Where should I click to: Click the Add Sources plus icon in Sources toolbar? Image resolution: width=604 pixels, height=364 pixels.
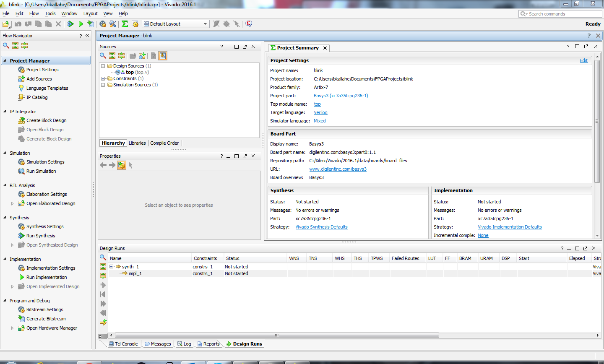coord(142,55)
